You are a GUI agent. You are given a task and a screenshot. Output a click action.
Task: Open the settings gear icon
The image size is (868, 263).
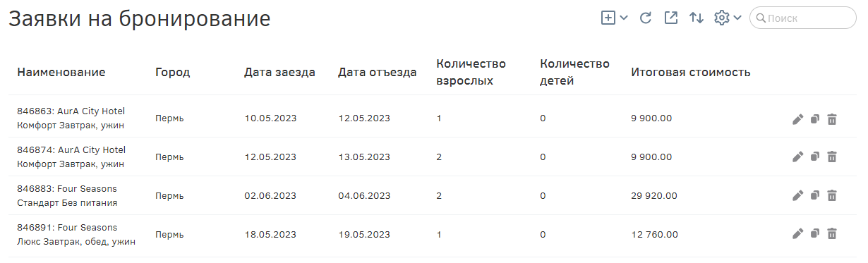click(x=721, y=18)
